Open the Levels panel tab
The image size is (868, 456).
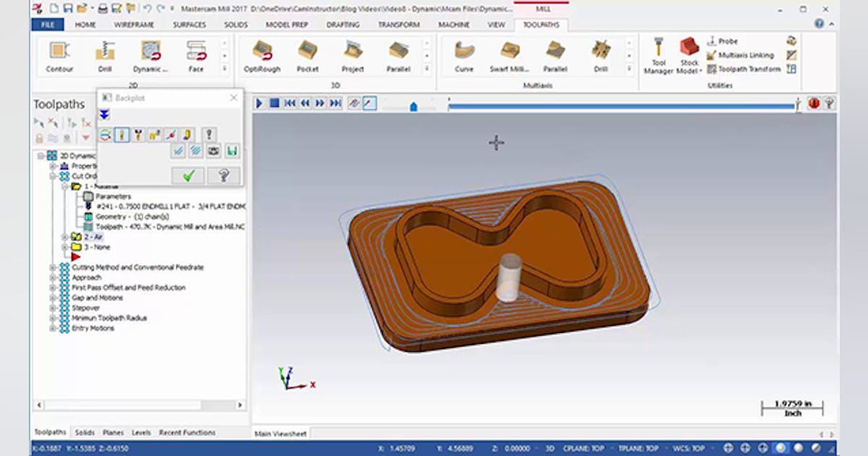141,432
